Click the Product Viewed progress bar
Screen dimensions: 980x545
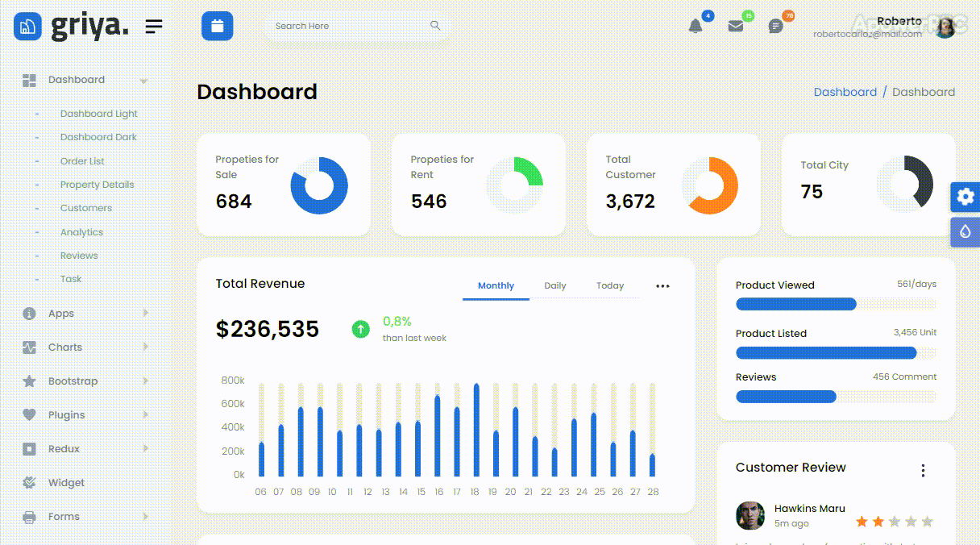(836, 304)
